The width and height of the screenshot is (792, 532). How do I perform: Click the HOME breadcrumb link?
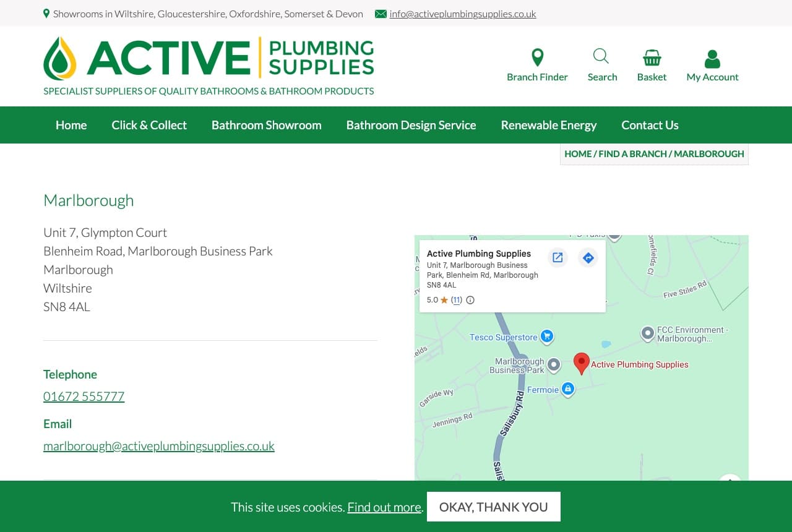[x=578, y=153]
